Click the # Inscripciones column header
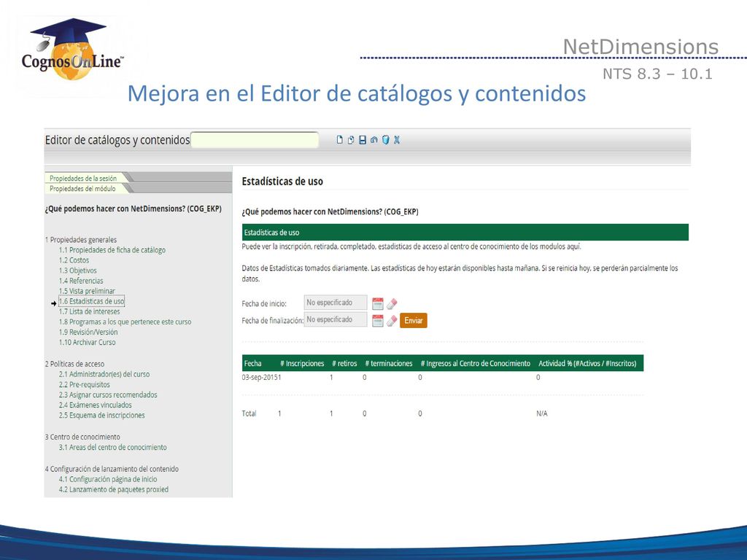The width and height of the screenshot is (747, 560). 302,363
